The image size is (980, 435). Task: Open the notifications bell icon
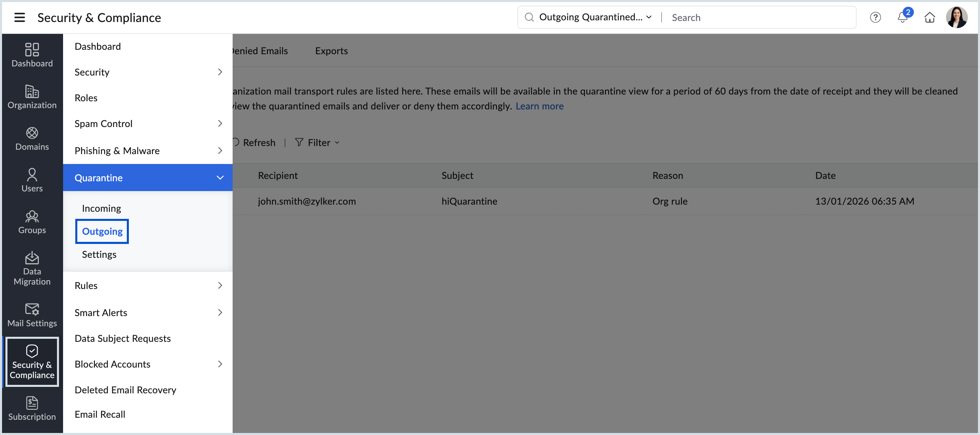(x=902, y=18)
